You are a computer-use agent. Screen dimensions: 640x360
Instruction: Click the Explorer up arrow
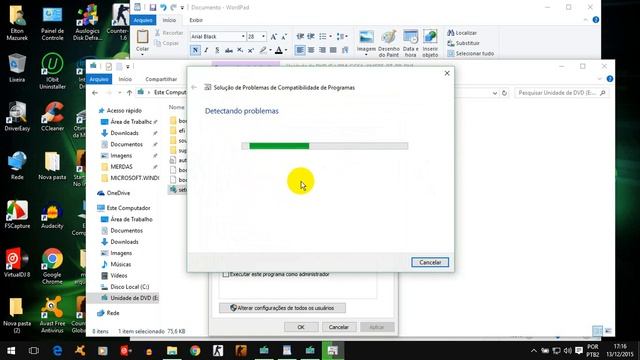coord(129,93)
